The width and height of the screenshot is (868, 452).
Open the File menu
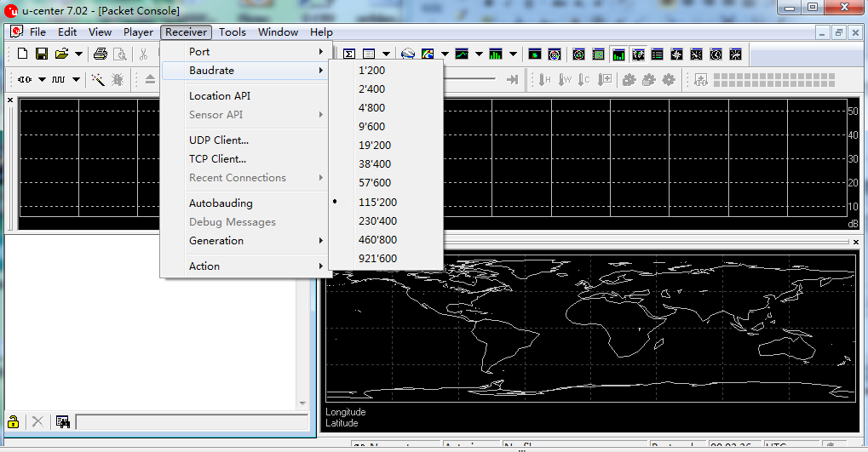coord(37,32)
